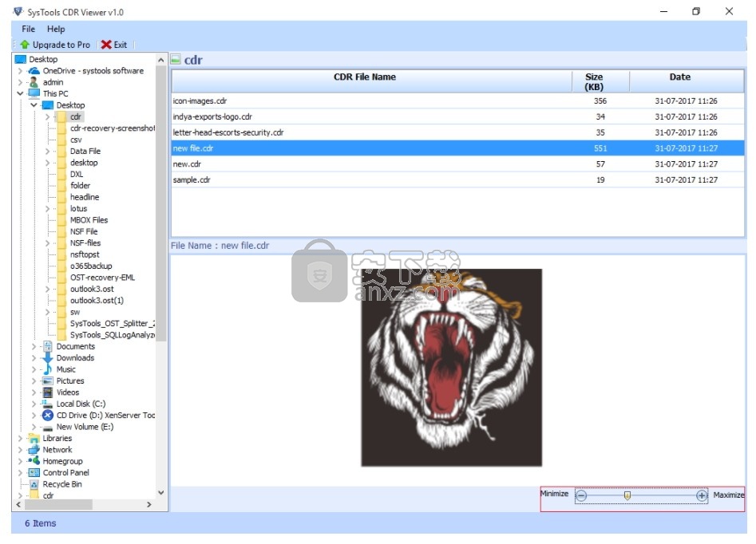The width and height of the screenshot is (756, 544).
Task: Click the Recycle Bin icon
Action: [34, 484]
